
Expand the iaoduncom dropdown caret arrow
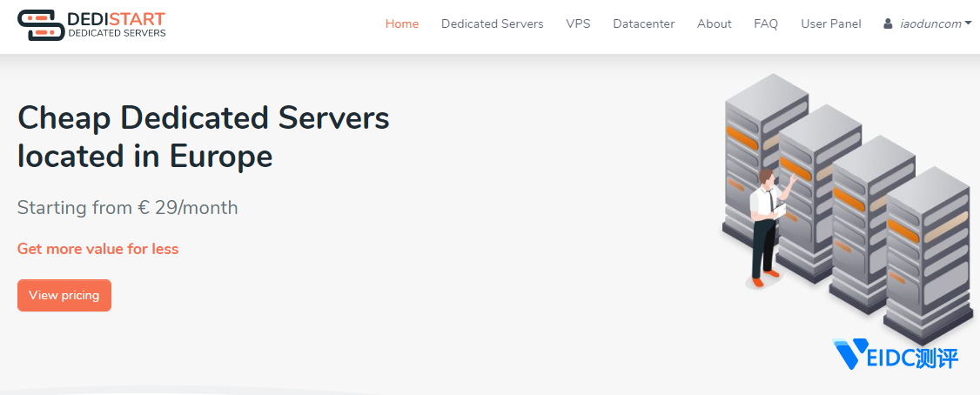[968, 23]
